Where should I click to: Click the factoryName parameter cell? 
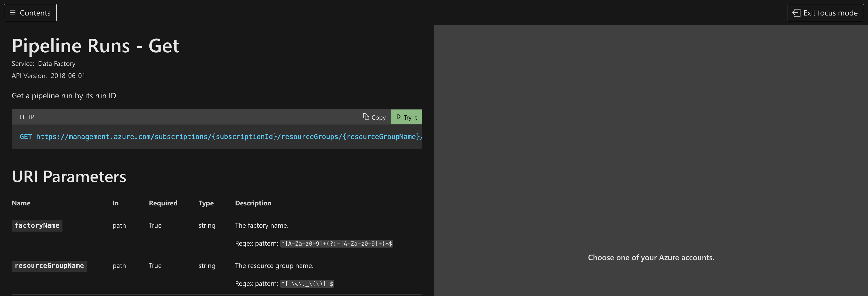37,226
